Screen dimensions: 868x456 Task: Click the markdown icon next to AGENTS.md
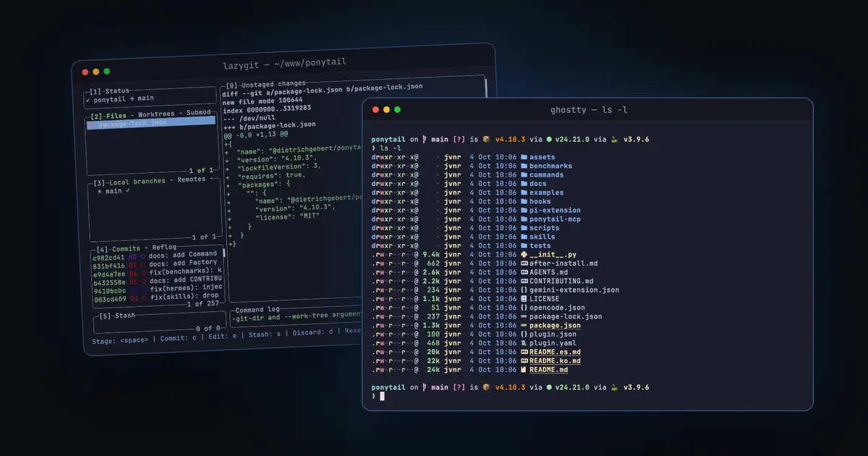point(524,272)
